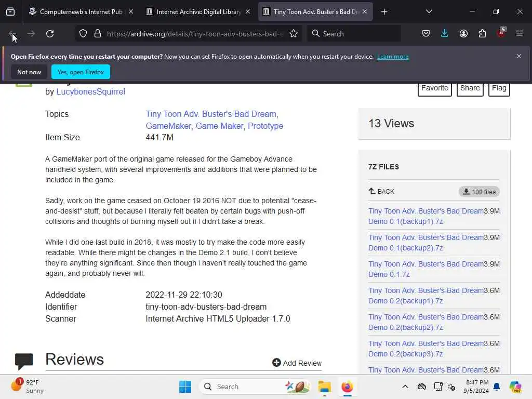Open clock showing 8:47 PM 9/5/2024

[x=477, y=387]
